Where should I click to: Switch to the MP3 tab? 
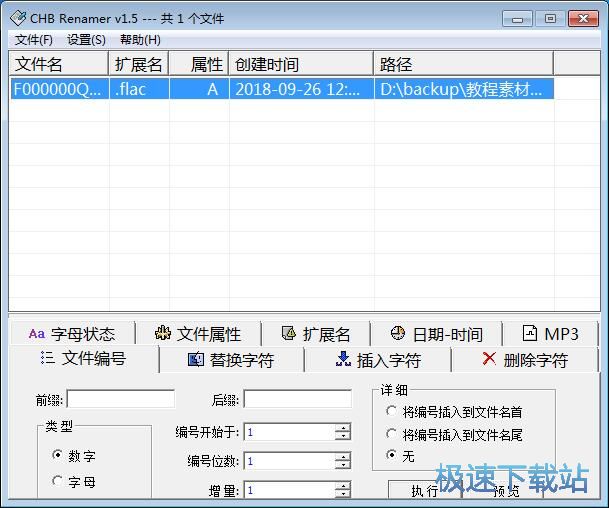(x=550, y=334)
